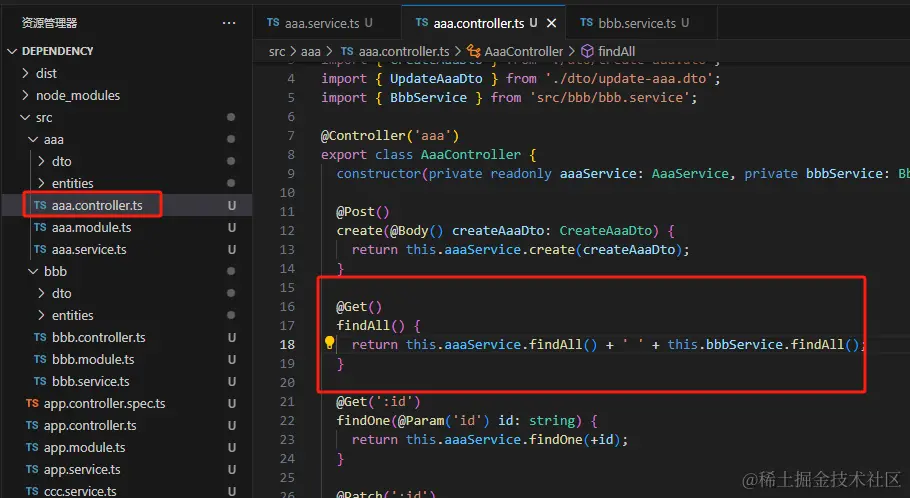Click the src breadcrumb segment
910x498 pixels.
(277, 52)
